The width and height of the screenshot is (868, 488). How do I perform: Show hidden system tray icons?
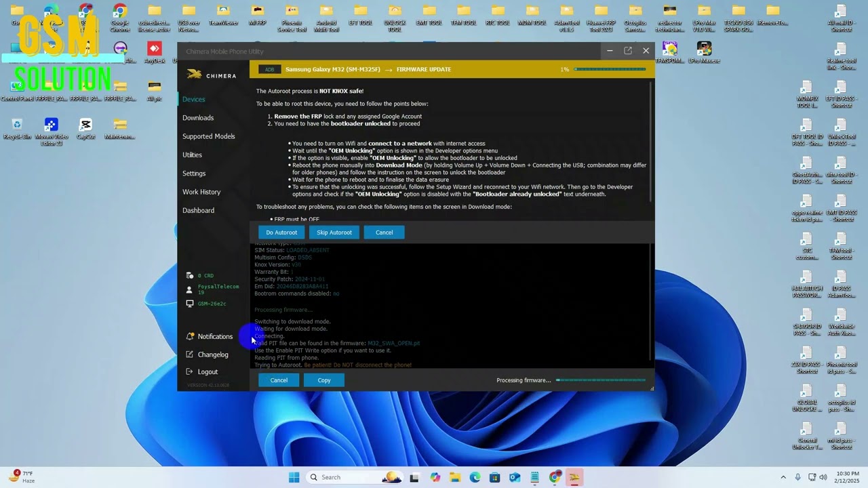coord(783,477)
